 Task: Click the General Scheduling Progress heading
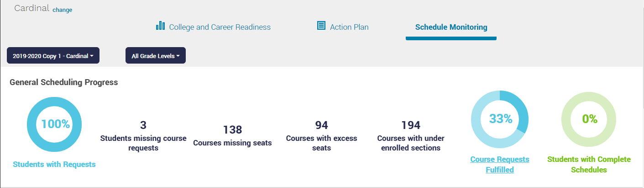click(x=64, y=82)
